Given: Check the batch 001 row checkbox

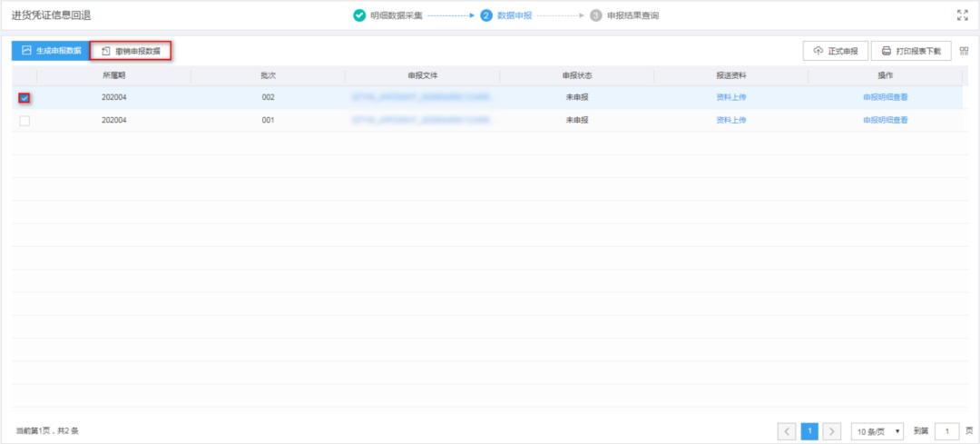Looking at the screenshot, I should click(24, 121).
